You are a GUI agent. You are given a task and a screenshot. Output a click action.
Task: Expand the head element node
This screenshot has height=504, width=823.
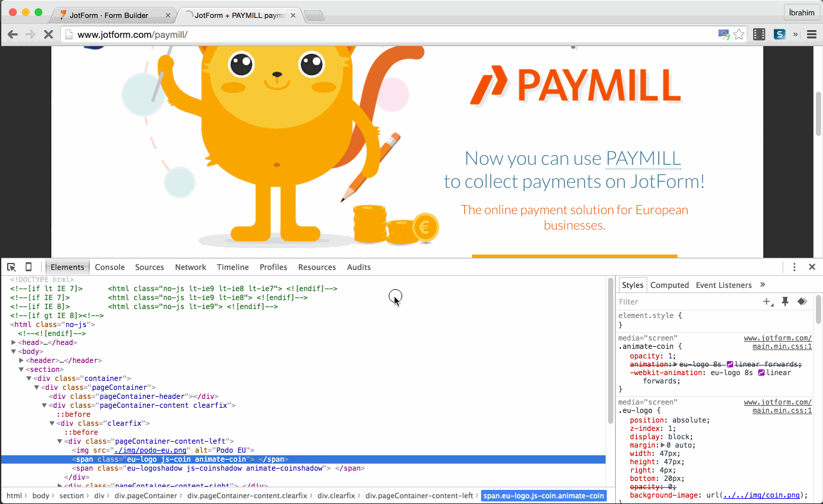tap(14, 343)
